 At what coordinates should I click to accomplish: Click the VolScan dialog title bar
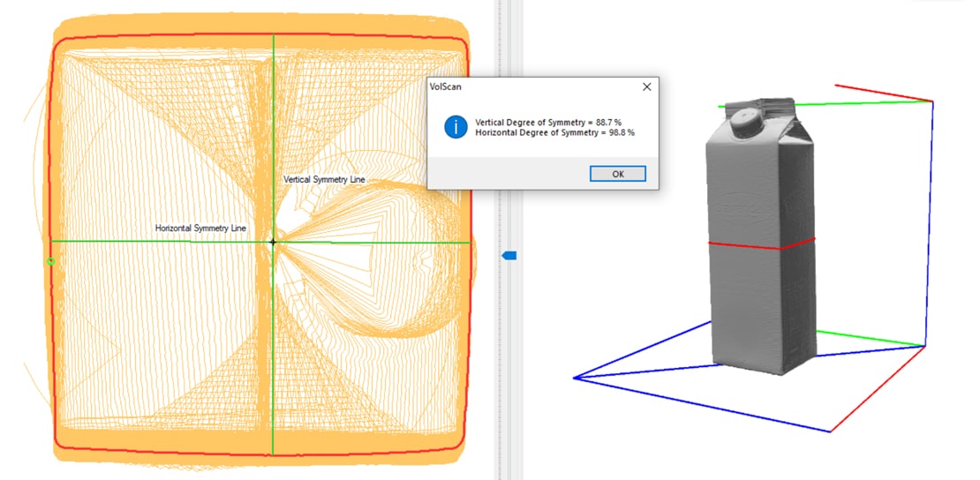(530, 87)
